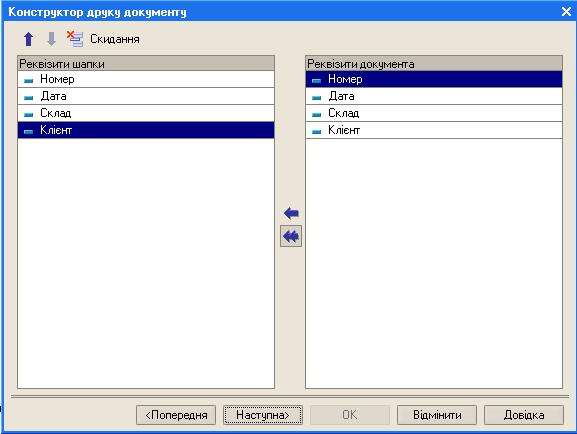Select Клієнт in Реквізити шапки list
The height and width of the screenshot is (434, 577).
pos(146,130)
